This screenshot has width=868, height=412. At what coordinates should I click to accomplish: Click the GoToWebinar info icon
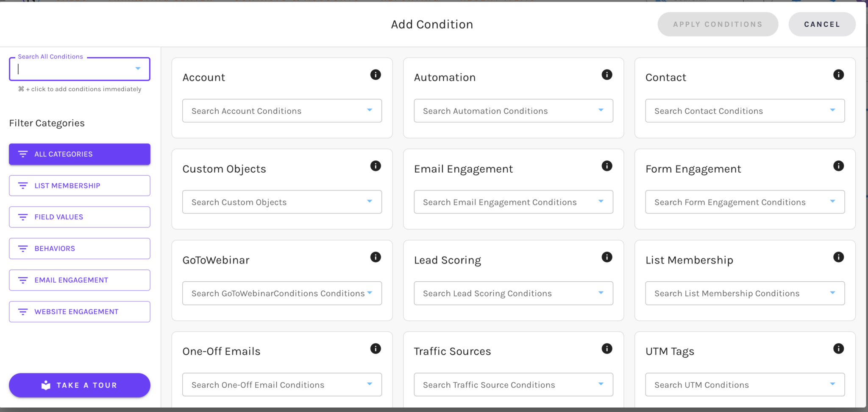coord(376,257)
